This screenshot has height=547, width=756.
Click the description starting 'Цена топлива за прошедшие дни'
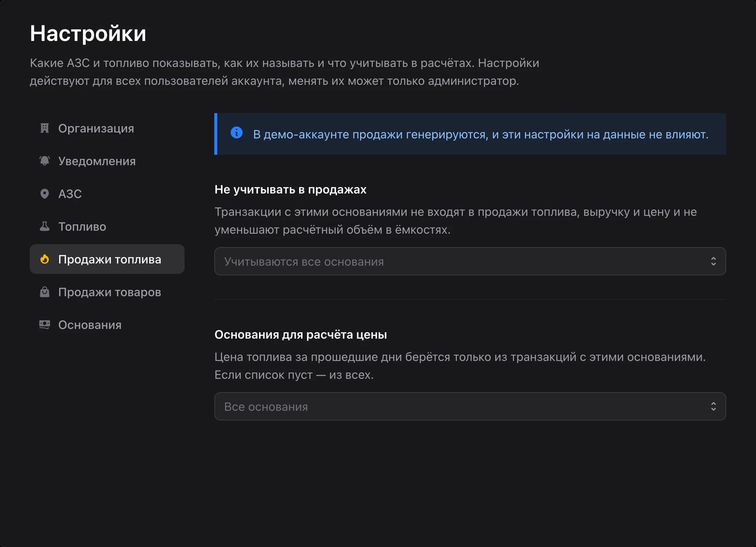tap(460, 366)
